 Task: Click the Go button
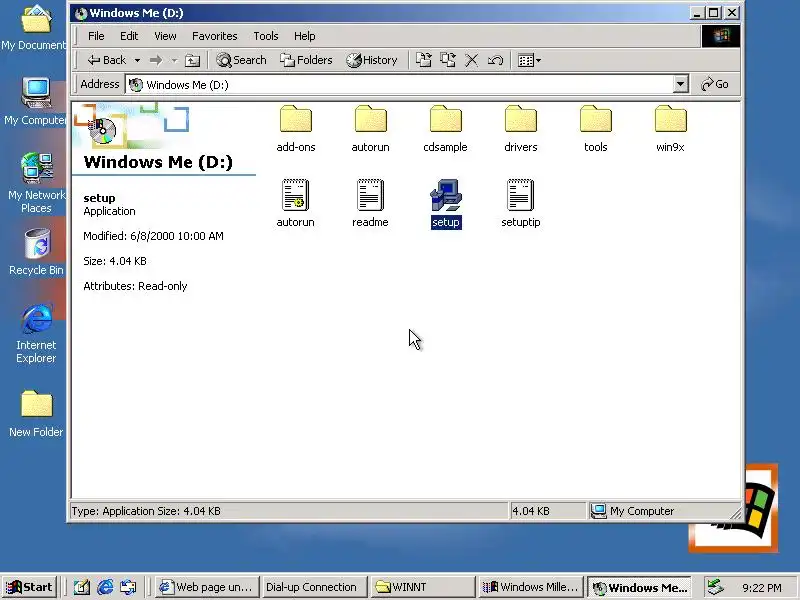[x=715, y=84]
